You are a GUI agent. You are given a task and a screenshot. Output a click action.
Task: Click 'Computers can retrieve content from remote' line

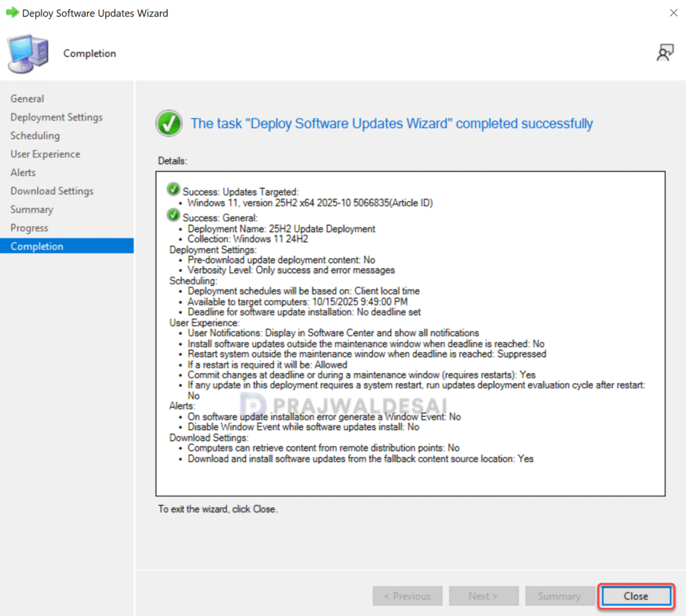[324, 448]
